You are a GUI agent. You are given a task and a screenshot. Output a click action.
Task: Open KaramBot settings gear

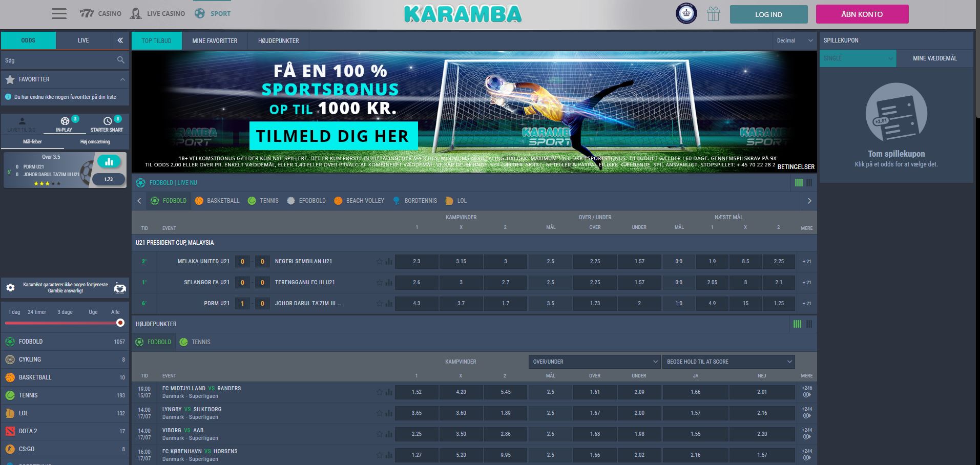pos(10,288)
